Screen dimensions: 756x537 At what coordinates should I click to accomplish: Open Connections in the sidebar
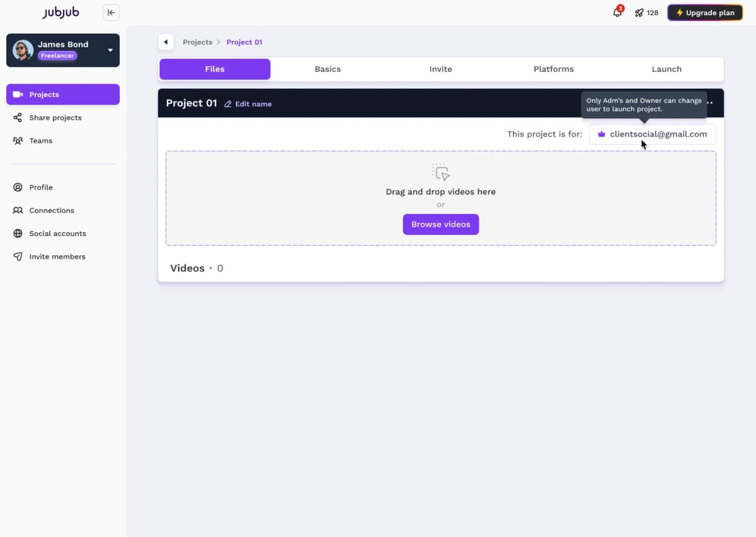coord(51,210)
